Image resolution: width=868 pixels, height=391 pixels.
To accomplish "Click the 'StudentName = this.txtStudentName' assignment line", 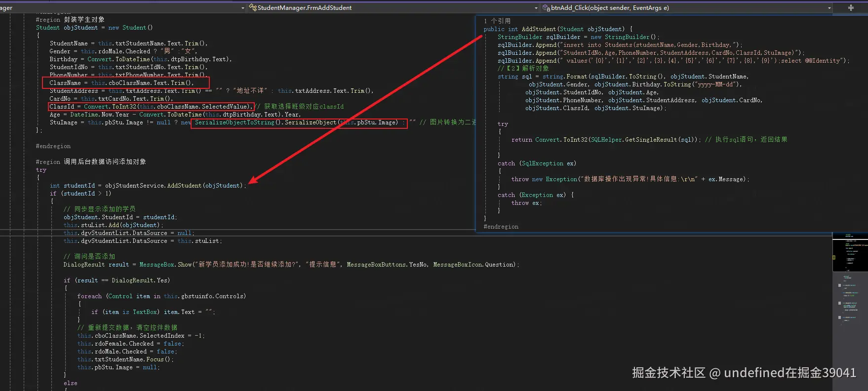I will pyautogui.click(x=129, y=43).
